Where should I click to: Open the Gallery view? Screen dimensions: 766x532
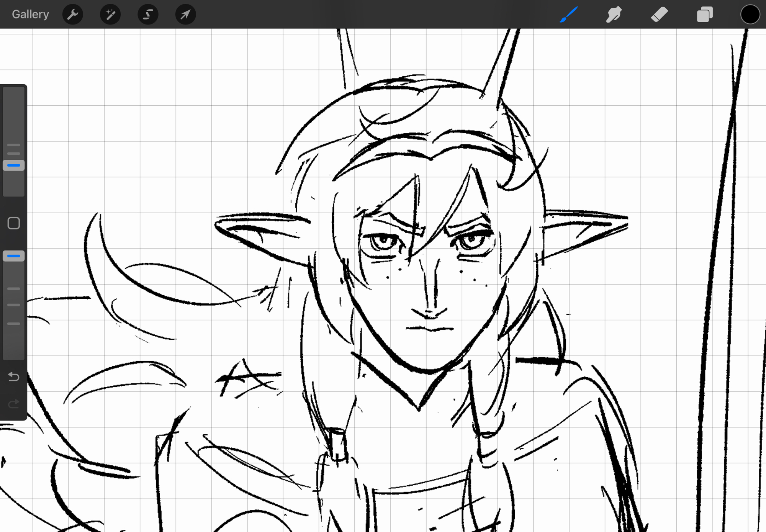[x=30, y=14]
